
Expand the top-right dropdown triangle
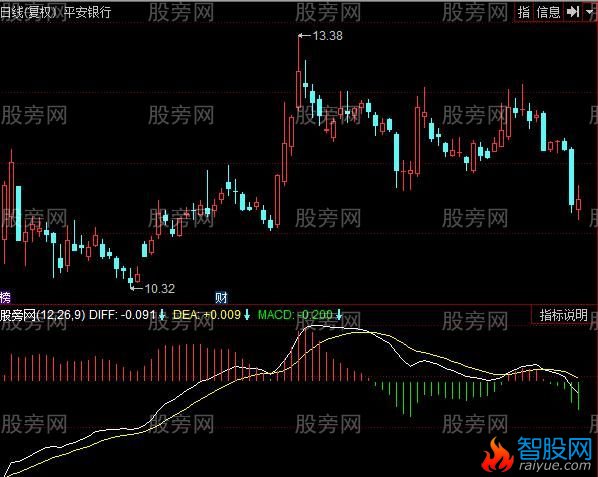[589, 12]
